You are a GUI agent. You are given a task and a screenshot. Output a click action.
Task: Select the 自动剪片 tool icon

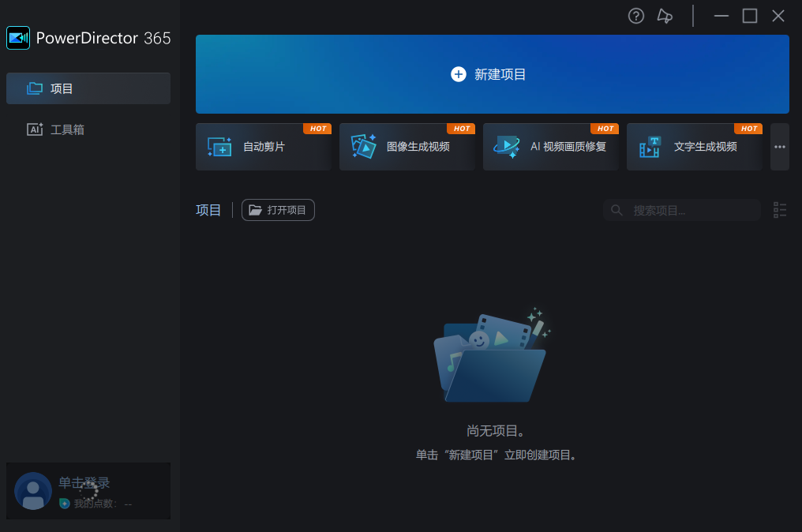click(219, 147)
